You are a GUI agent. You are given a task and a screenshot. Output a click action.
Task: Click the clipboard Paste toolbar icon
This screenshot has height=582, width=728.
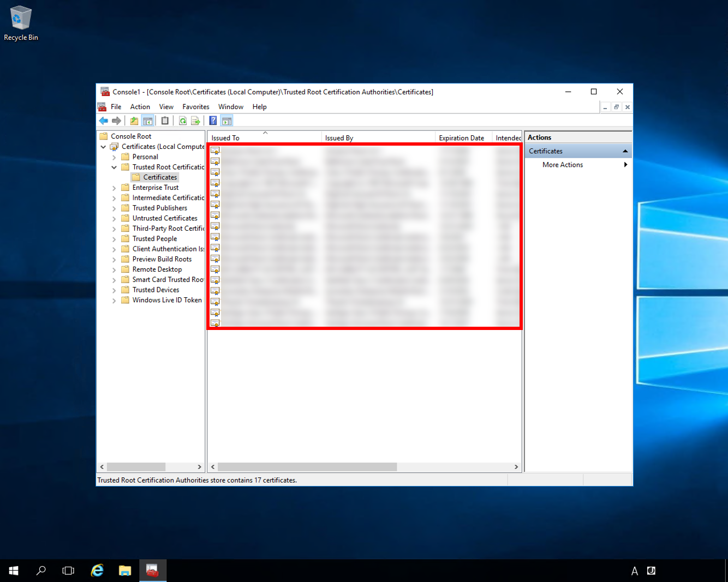(165, 121)
